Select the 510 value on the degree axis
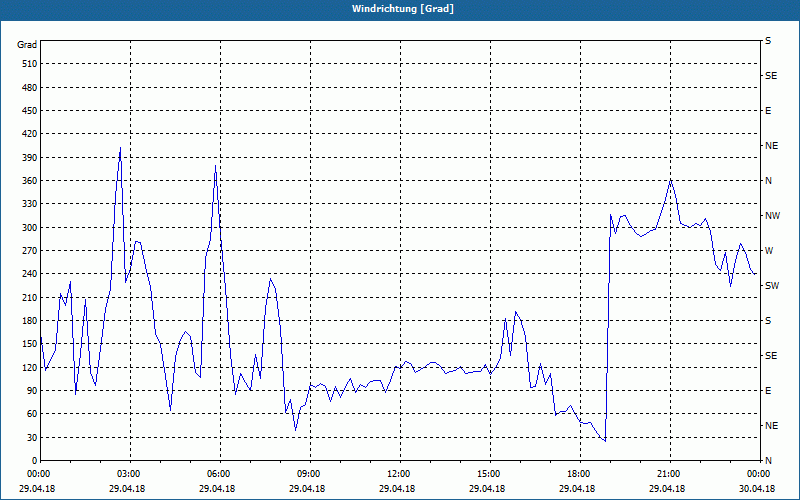Image resolution: width=800 pixels, height=500 pixels. point(30,64)
